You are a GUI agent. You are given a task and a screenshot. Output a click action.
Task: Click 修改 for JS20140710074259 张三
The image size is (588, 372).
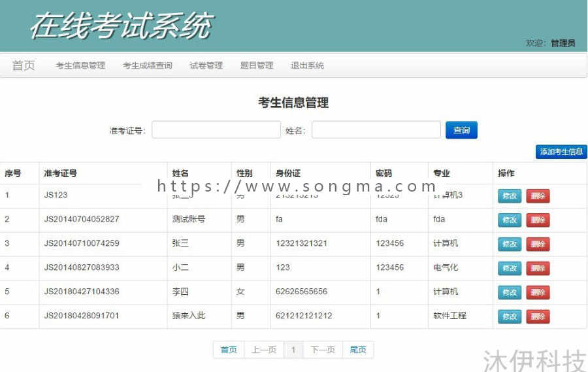510,244
